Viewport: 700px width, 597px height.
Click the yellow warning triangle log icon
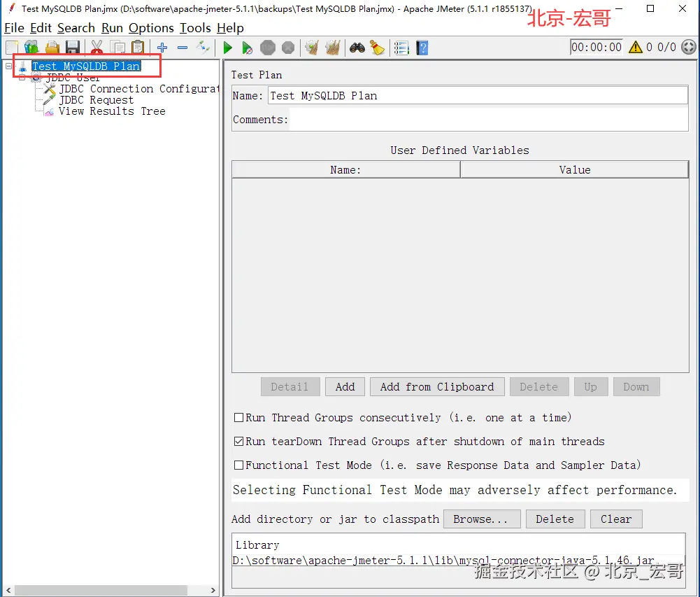(x=635, y=47)
